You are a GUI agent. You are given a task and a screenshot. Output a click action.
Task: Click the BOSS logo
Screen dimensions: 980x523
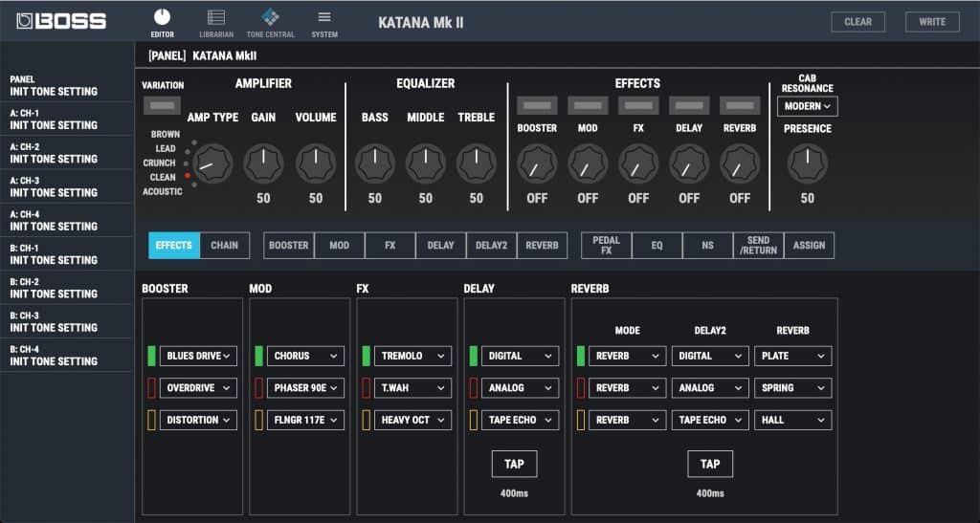(x=61, y=21)
